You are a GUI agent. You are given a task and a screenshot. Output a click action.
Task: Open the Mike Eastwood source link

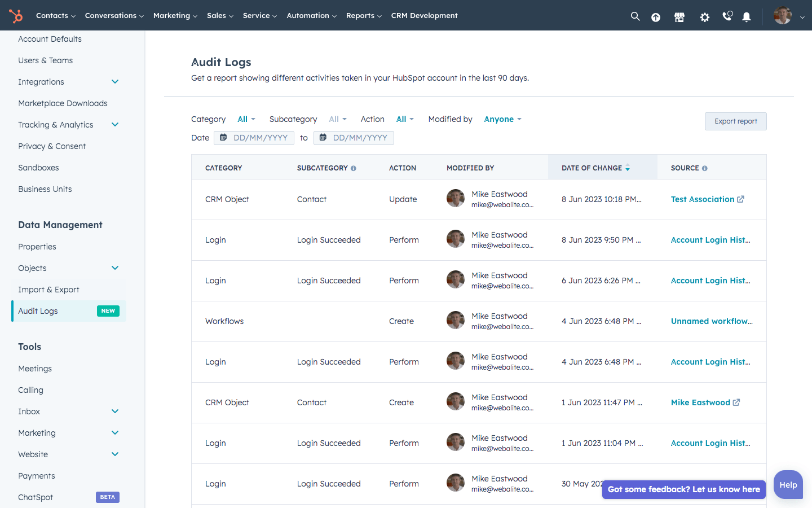pos(700,402)
